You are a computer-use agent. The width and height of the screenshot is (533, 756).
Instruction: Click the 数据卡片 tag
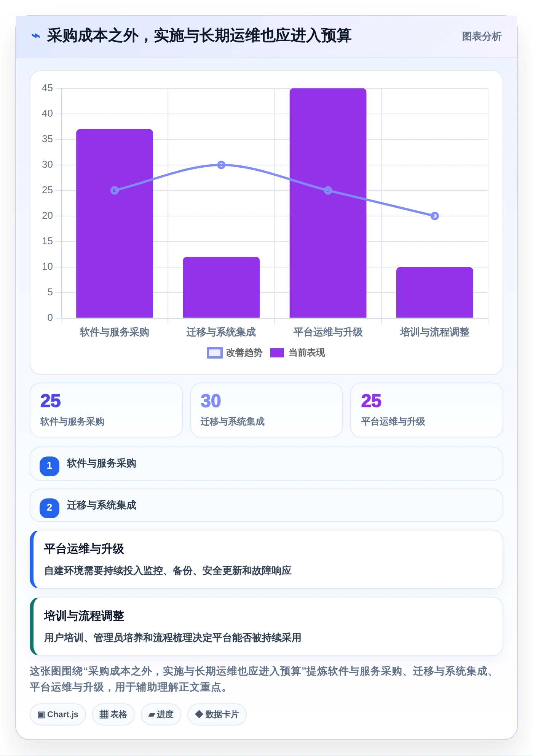(x=217, y=714)
